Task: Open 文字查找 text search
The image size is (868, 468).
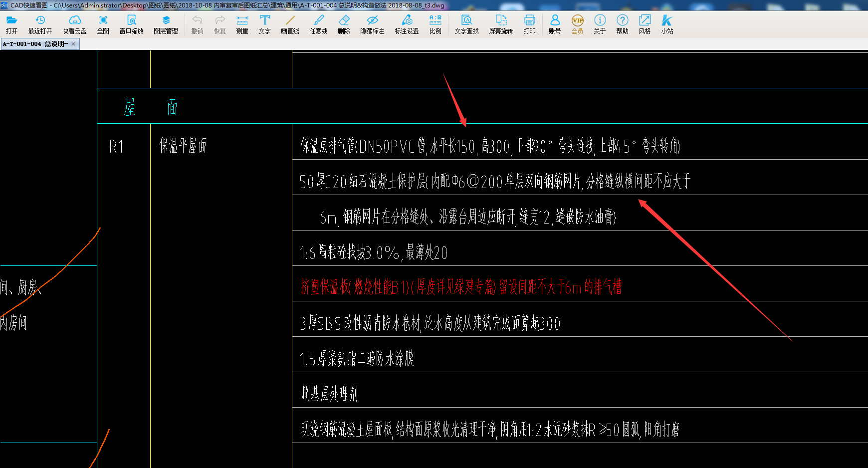Action: [467, 24]
